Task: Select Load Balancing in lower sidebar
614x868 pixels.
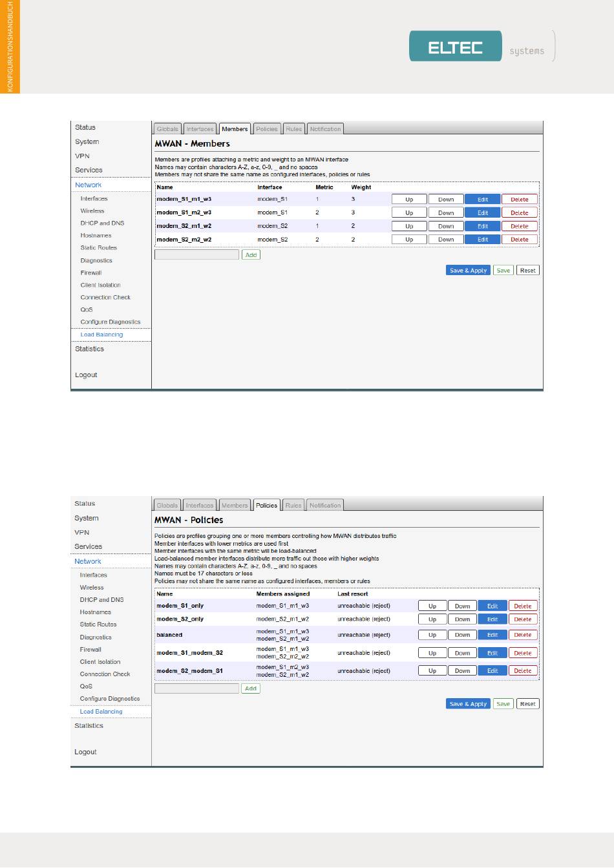Action: coord(101,712)
